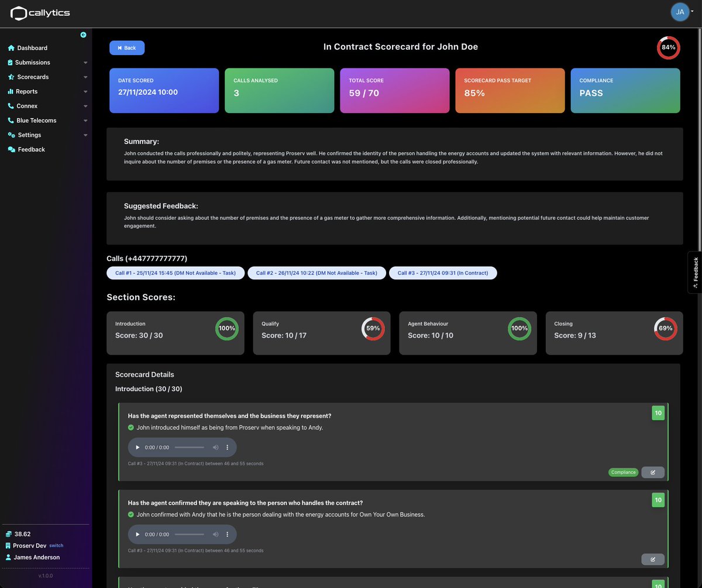The width and height of the screenshot is (702, 588).
Task: Open audio options for represented themselves question
Action: point(228,448)
